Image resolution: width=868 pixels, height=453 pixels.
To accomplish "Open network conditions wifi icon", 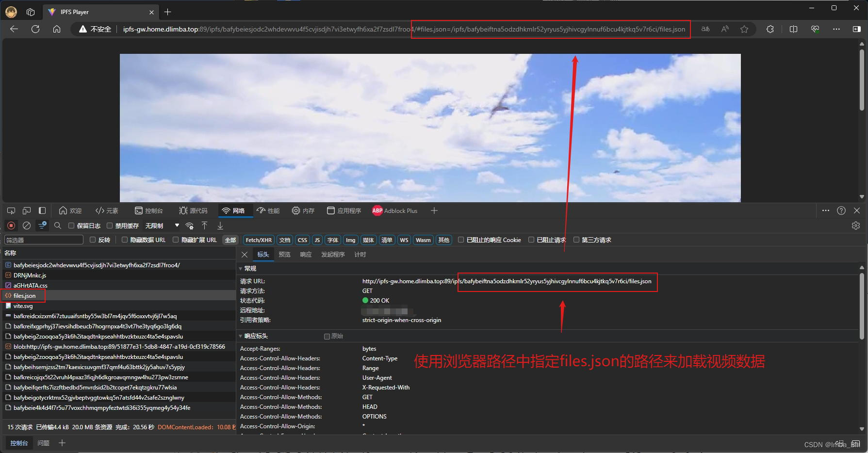I will click(190, 226).
